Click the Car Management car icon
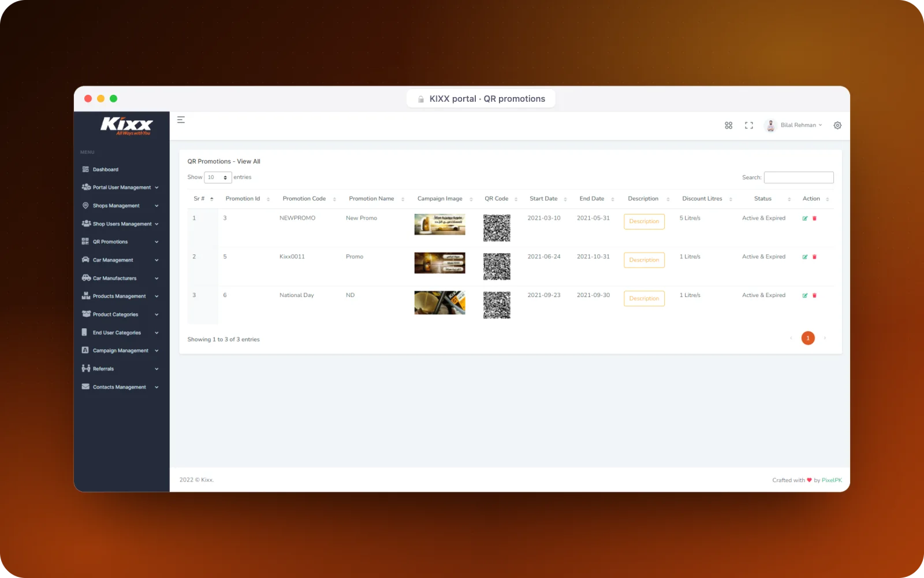Screen dimensions: 924x578 [x=85, y=260]
